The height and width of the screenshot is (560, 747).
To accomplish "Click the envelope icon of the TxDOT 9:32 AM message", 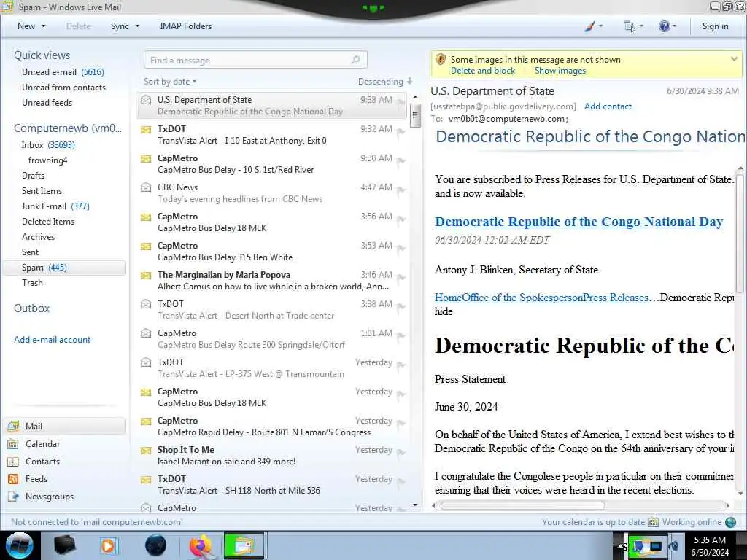I will pyautogui.click(x=146, y=129).
